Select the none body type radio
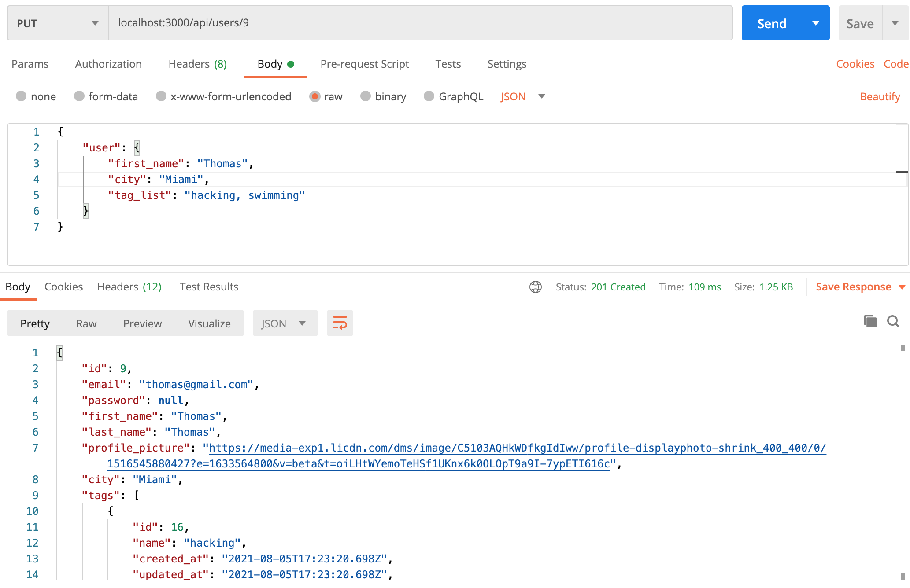Screen dimensions: 910x588 21,96
